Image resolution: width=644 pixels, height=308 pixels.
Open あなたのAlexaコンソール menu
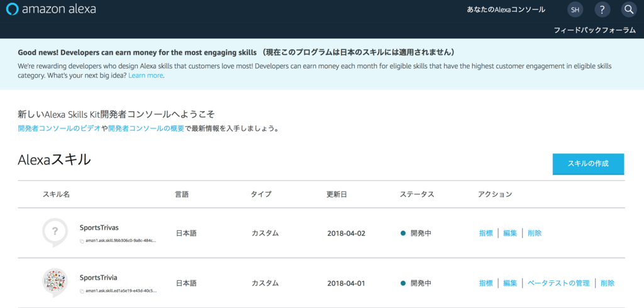click(506, 10)
